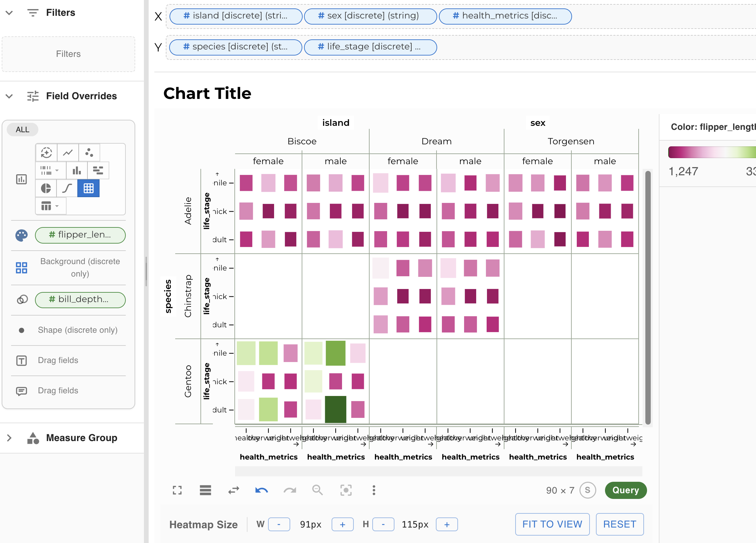Viewport: 756px width, 543px height.
Task: Click the bill_depth opacity field pill
Action: 80,300
